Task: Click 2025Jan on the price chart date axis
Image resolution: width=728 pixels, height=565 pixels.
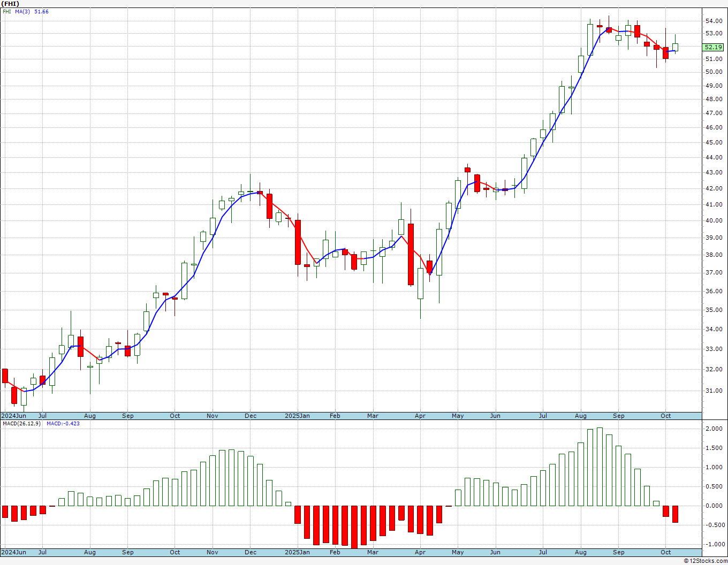Action: 297,416
